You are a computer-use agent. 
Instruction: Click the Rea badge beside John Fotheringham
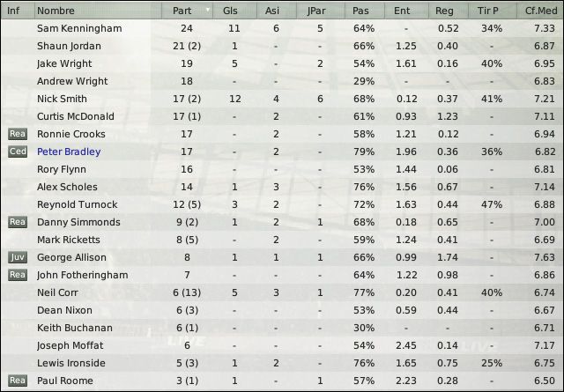(18, 275)
